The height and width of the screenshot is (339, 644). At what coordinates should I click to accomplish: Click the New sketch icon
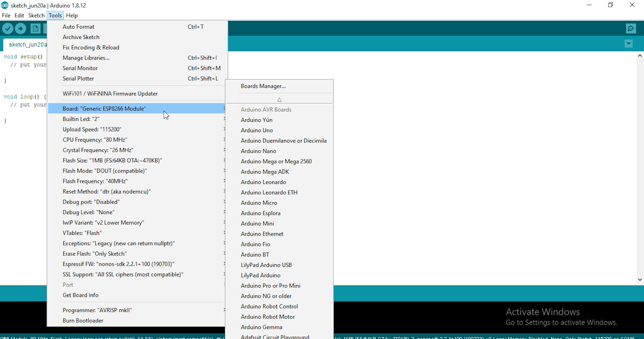(x=35, y=28)
